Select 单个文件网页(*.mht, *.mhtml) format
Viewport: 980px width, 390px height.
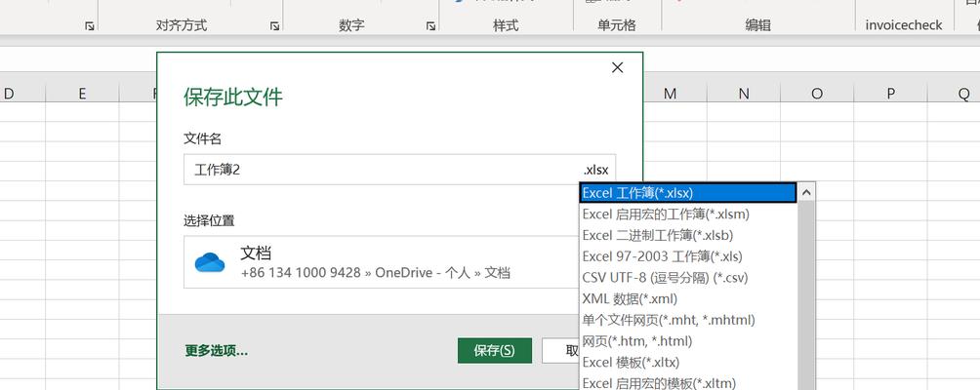coord(688,320)
